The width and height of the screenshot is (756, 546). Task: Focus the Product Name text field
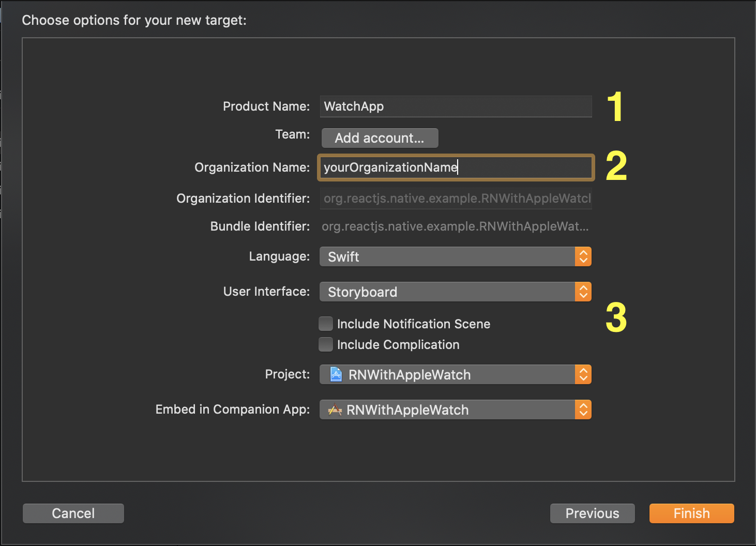pyautogui.click(x=455, y=107)
